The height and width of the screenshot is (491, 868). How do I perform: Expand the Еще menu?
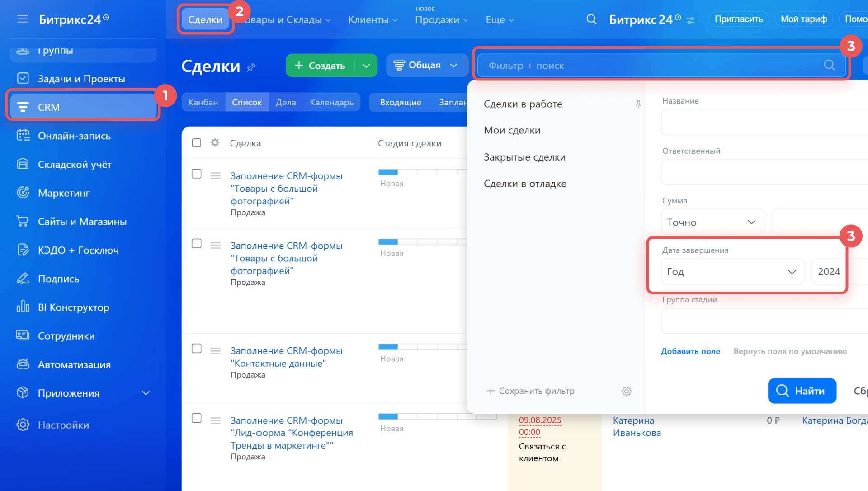point(500,20)
